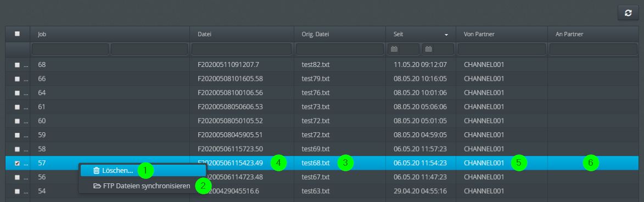Select file F20200511091207.7

tap(228, 65)
